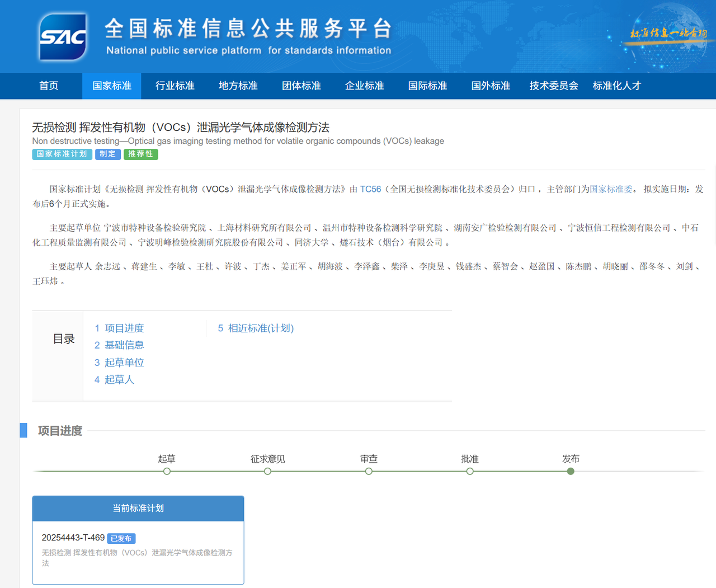Open the 国家标准委 department link
This screenshot has width=716, height=588.
(611, 189)
